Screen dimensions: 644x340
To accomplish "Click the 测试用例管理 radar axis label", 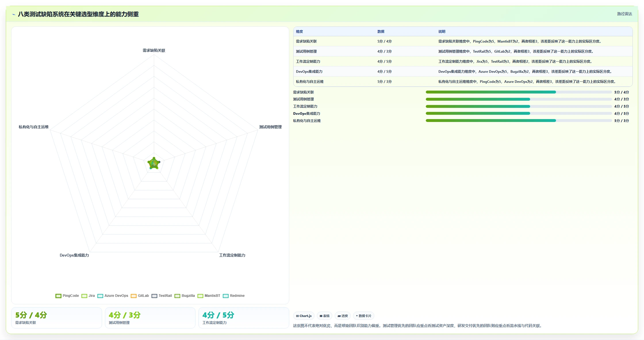I will 270,127.
